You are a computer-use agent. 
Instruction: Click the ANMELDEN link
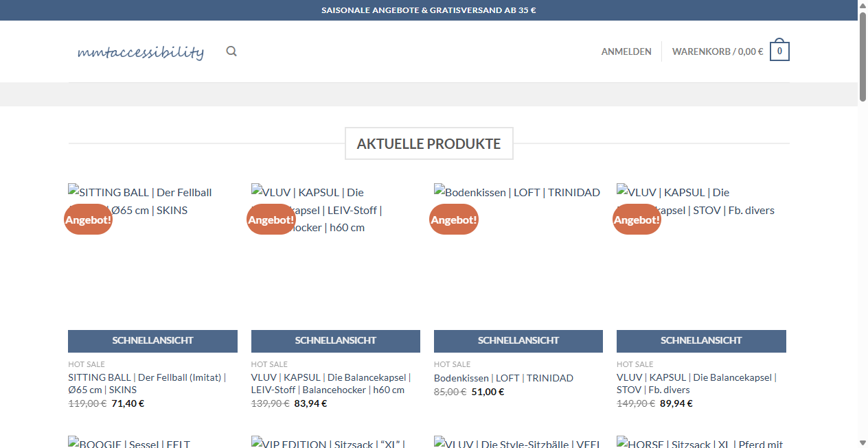626,51
